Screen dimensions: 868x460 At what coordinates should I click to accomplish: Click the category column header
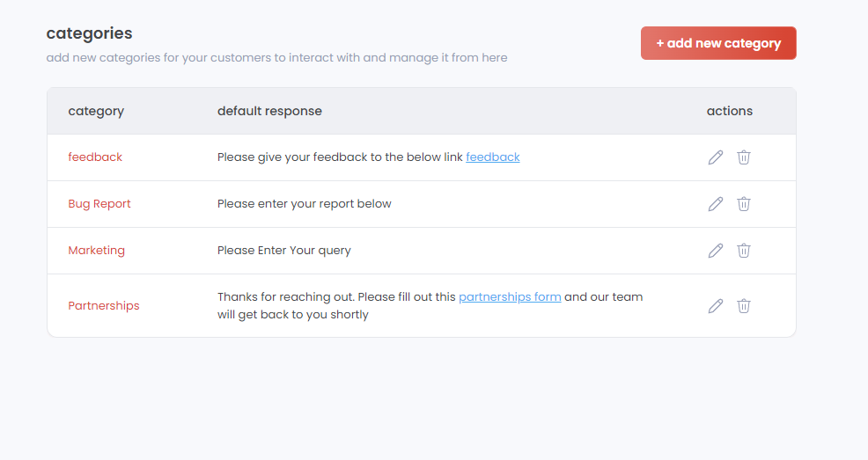[x=96, y=111]
